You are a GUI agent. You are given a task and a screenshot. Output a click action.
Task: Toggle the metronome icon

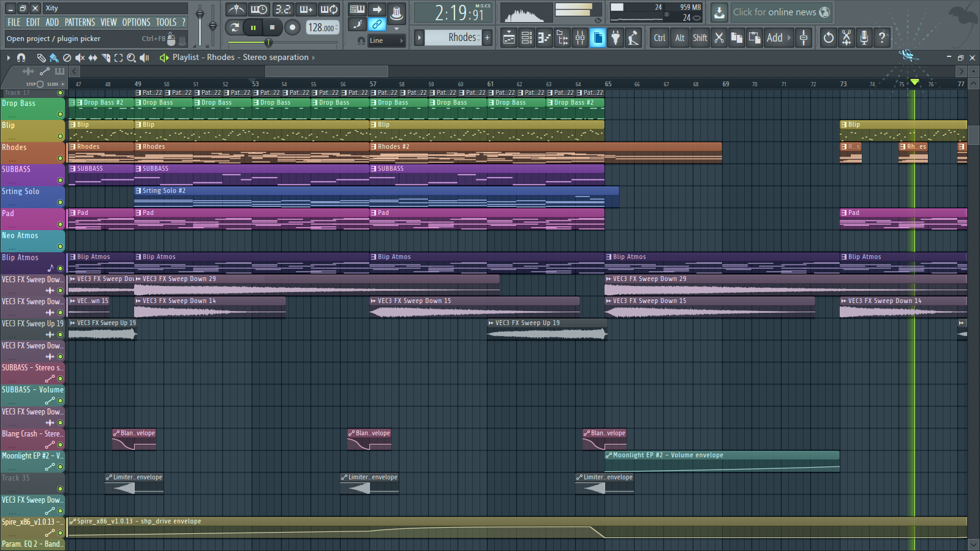coord(236,9)
